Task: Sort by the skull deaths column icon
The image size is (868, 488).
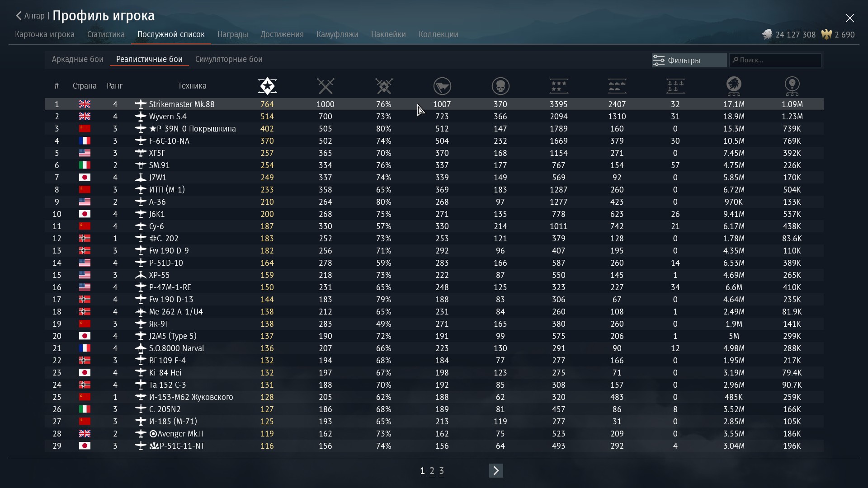Action: 500,86
